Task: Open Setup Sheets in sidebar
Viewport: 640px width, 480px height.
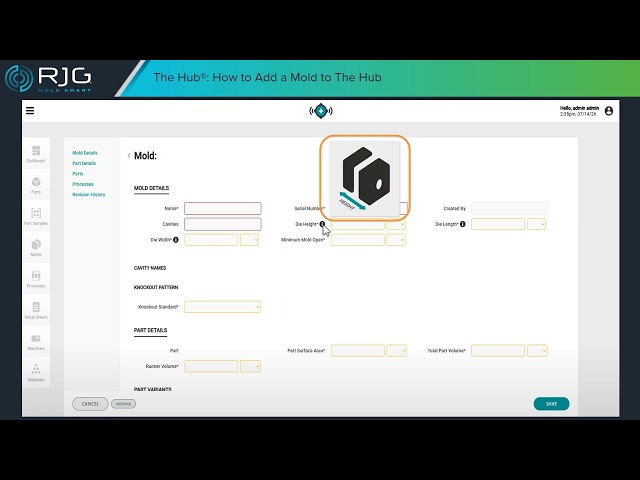Action: [36, 311]
